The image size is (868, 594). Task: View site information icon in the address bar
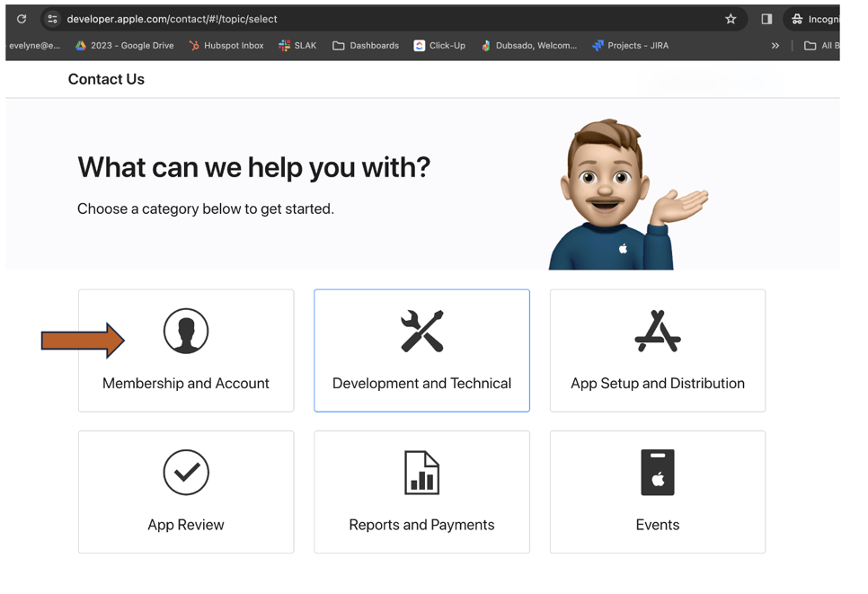coord(52,19)
